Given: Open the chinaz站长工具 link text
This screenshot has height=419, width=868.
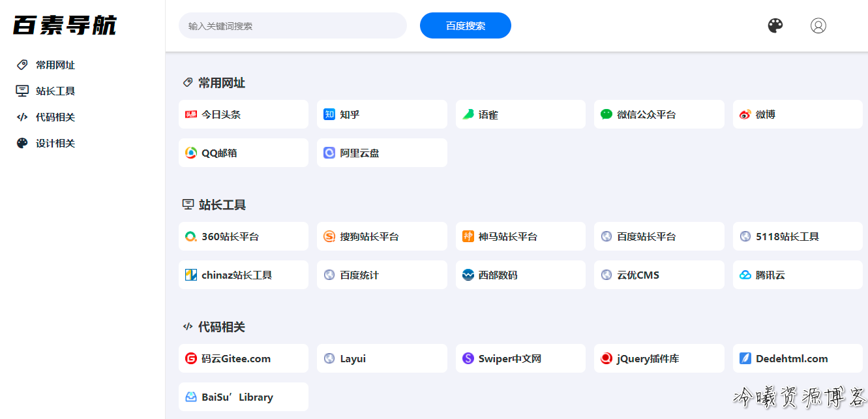Looking at the screenshot, I should (x=237, y=275).
